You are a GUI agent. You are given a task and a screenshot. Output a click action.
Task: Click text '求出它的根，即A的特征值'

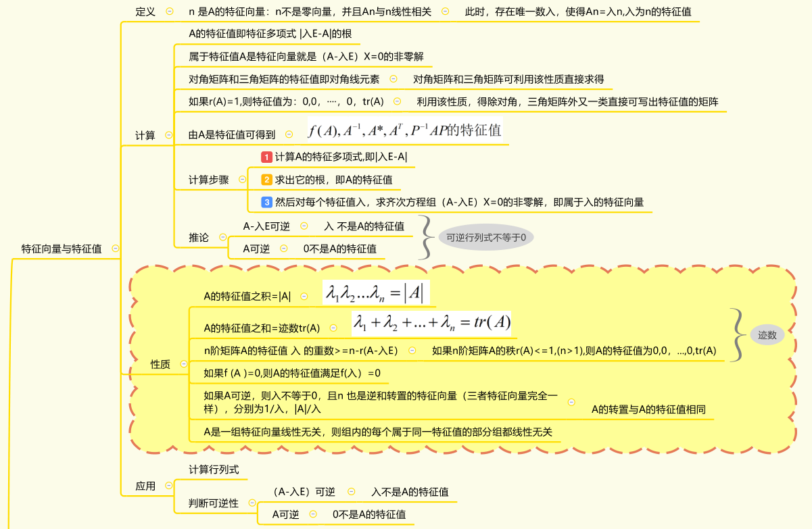click(x=333, y=180)
